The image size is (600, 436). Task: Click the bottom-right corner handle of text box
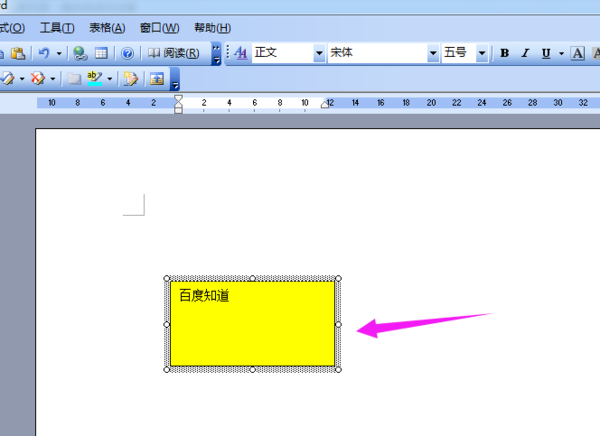click(338, 369)
